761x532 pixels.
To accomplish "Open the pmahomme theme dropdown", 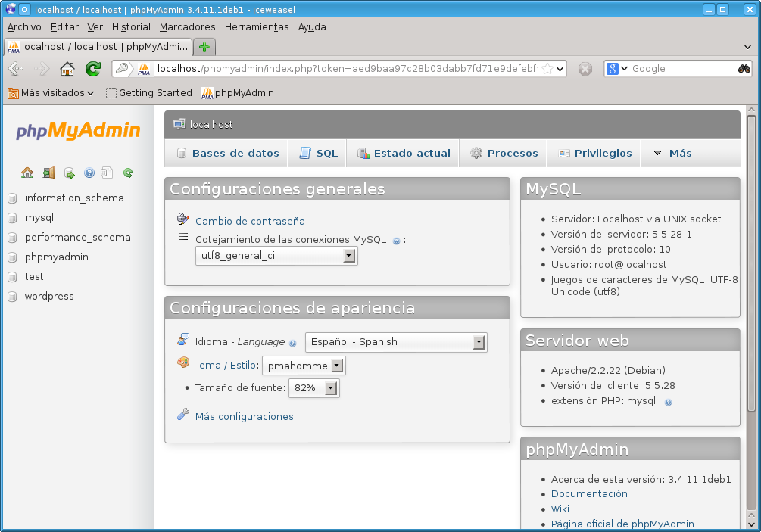I will pyautogui.click(x=304, y=366).
